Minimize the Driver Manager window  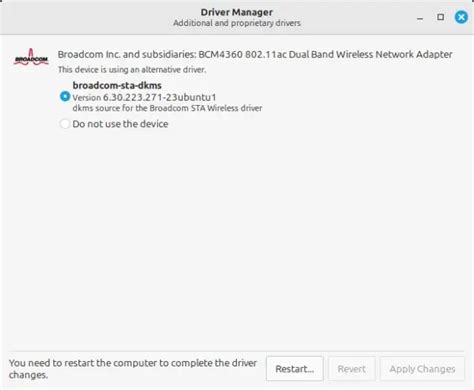pos(420,17)
